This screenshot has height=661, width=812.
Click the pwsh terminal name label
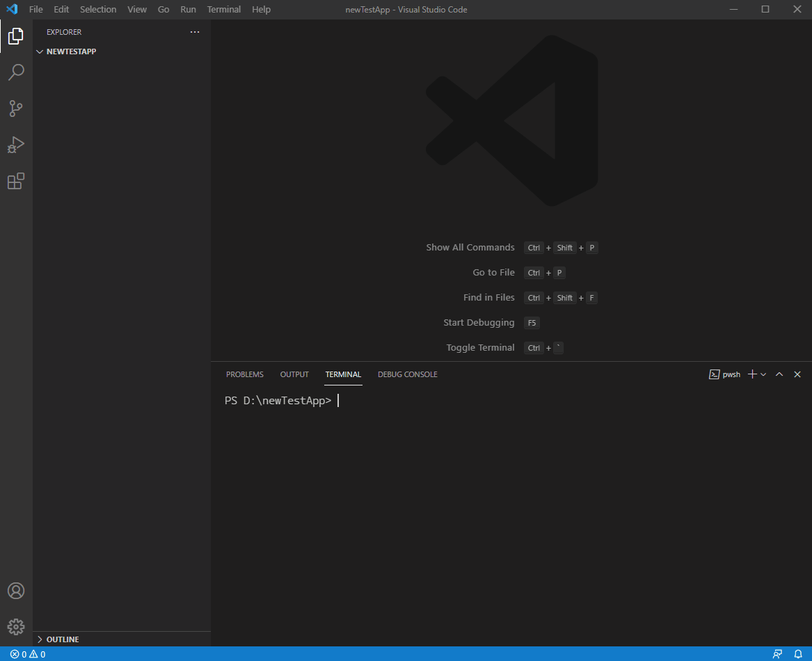click(x=732, y=374)
